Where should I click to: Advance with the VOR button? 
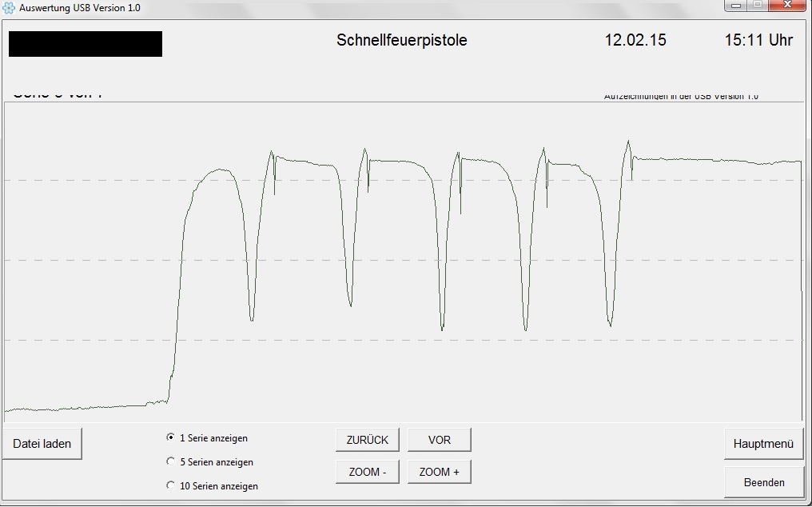(x=439, y=440)
